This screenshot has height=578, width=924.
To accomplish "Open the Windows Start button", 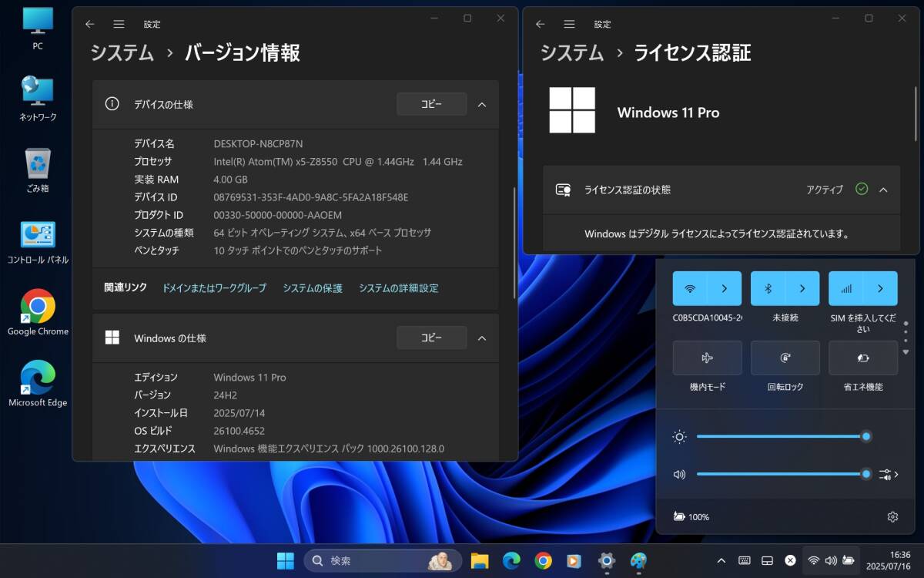I will [x=286, y=560].
